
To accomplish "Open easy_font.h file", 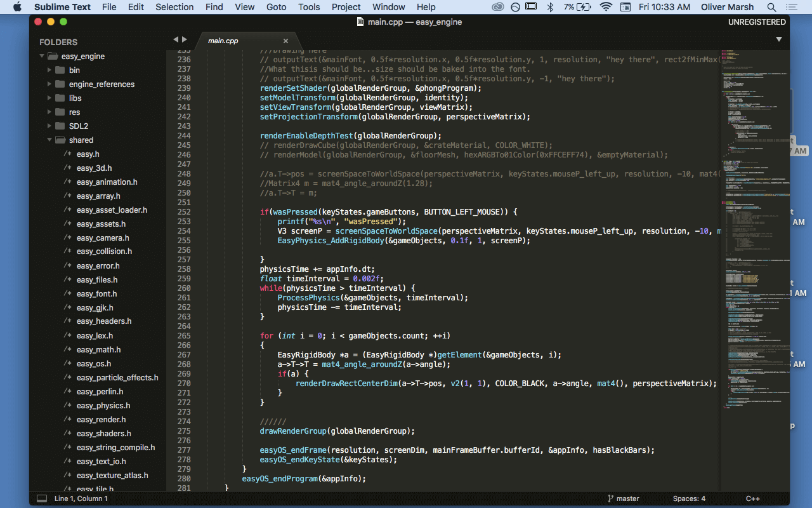I will pos(96,293).
